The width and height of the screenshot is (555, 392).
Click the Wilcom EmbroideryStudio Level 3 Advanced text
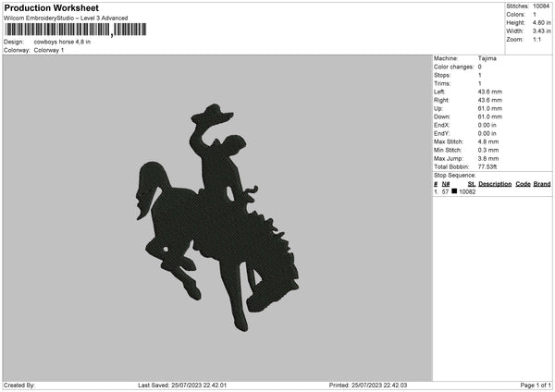coord(66,18)
